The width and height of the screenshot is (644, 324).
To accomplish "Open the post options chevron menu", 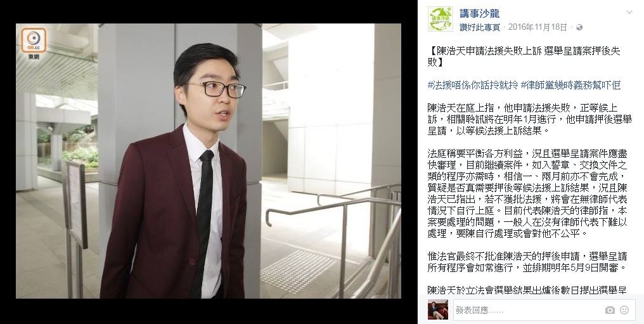I will (629, 12).
